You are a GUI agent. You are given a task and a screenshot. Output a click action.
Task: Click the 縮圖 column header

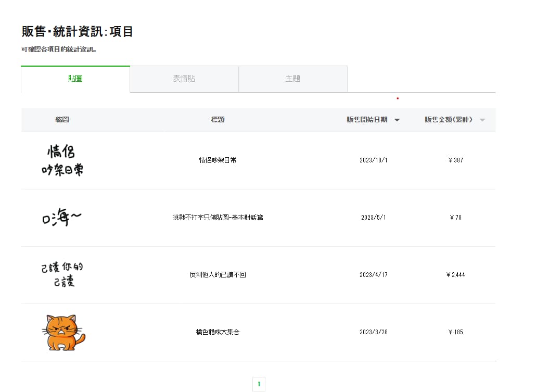click(62, 120)
